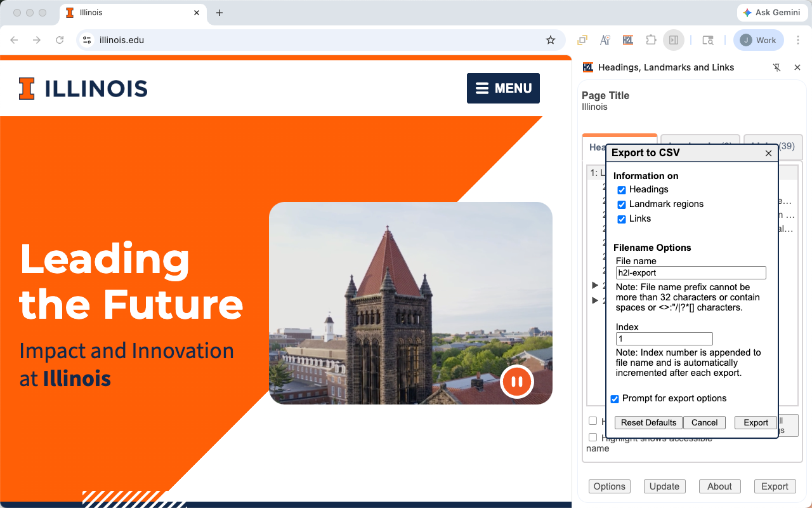This screenshot has width=812, height=508.
Task: Close the Illinois browser tab
Action: tap(197, 13)
